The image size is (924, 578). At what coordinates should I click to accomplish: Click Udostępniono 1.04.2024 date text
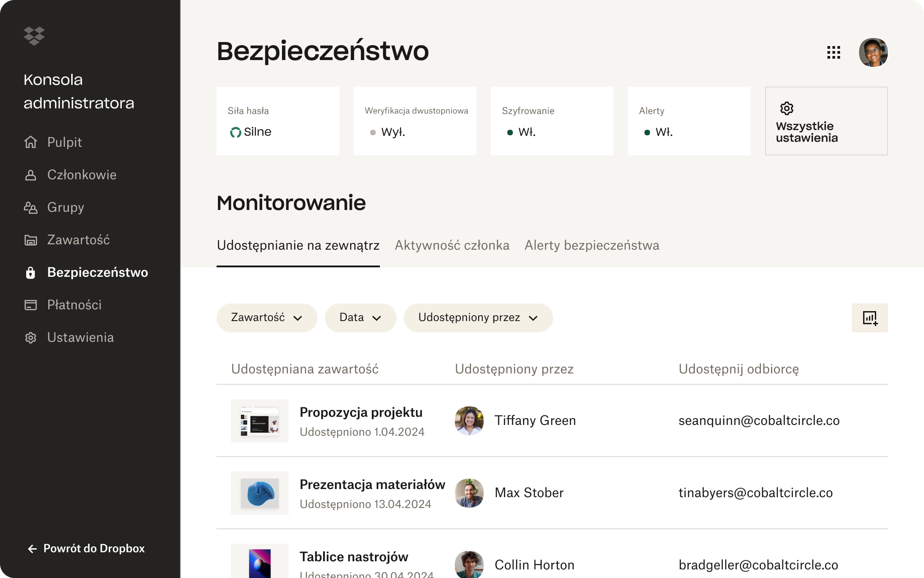[362, 432]
